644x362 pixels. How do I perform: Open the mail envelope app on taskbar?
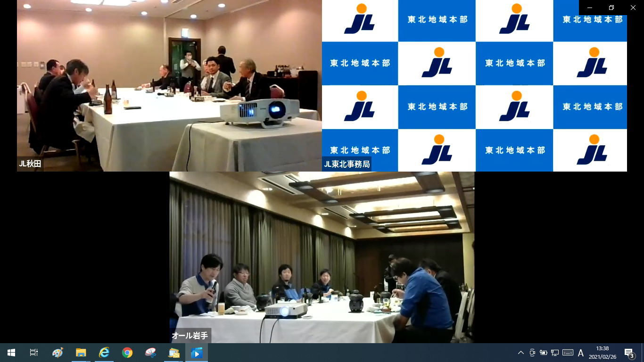point(173,353)
